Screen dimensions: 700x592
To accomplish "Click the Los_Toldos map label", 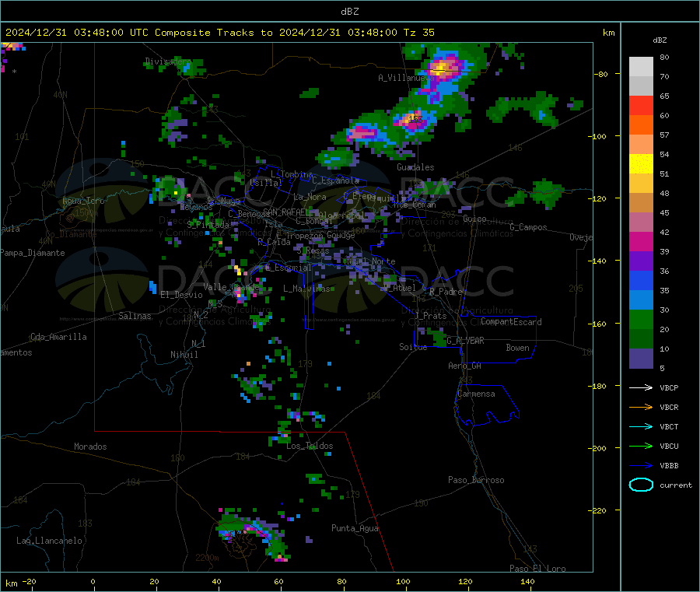I will tap(310, 446).
